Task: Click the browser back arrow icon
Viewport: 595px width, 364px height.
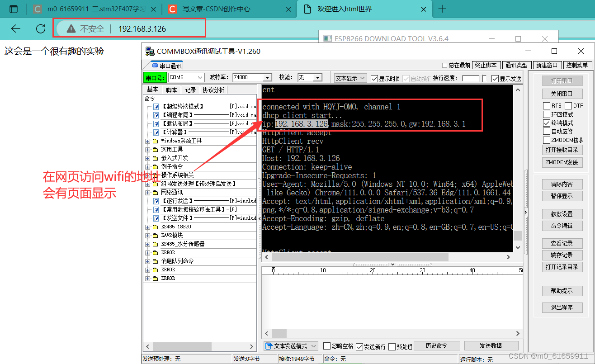Action: (x=15, y=28)
